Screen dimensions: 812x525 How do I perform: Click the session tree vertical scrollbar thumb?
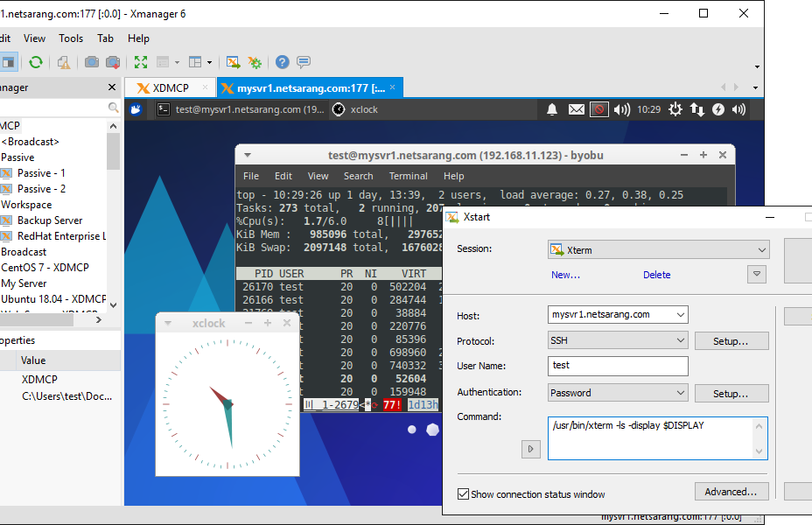(113, 151)
